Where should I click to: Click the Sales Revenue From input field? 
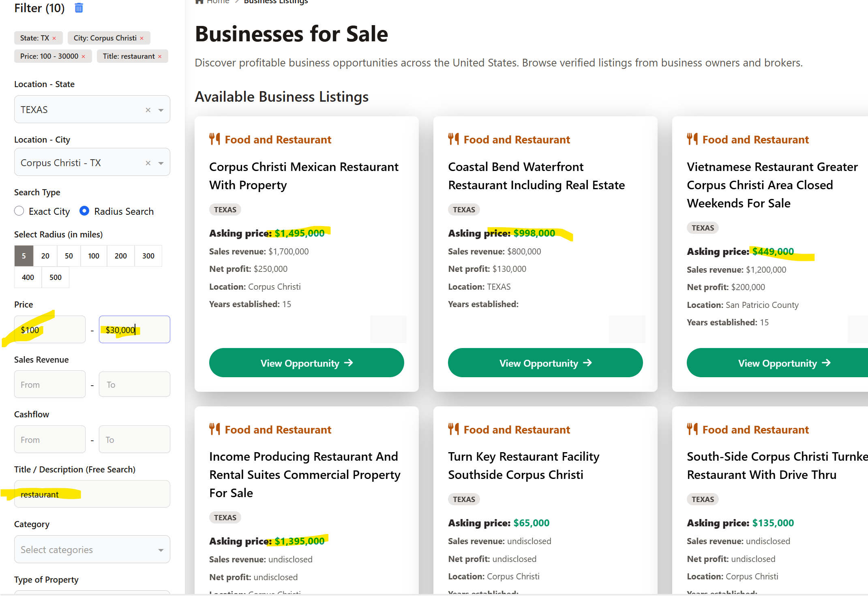tap(50, 385)
